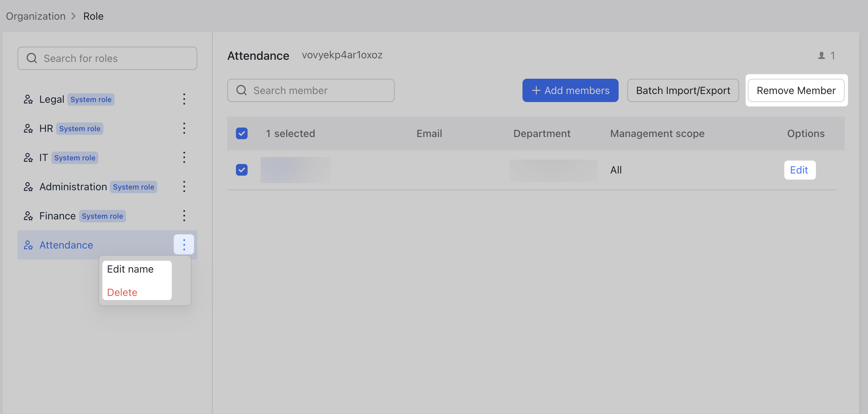This screenshot has height=414, width=868.
Task: Select Edit name in the context menu
Action: point(130,269)
